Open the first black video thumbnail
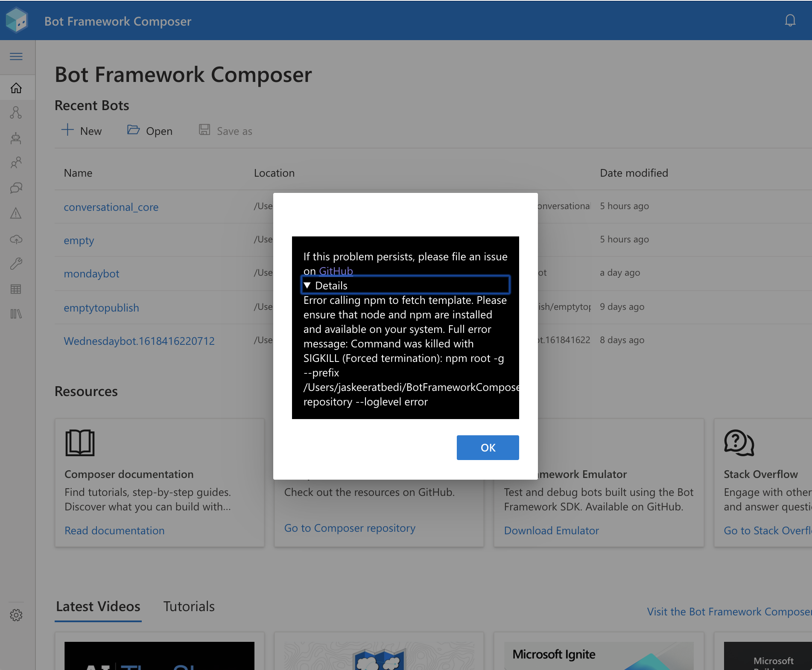 click(x=159, y=656)
